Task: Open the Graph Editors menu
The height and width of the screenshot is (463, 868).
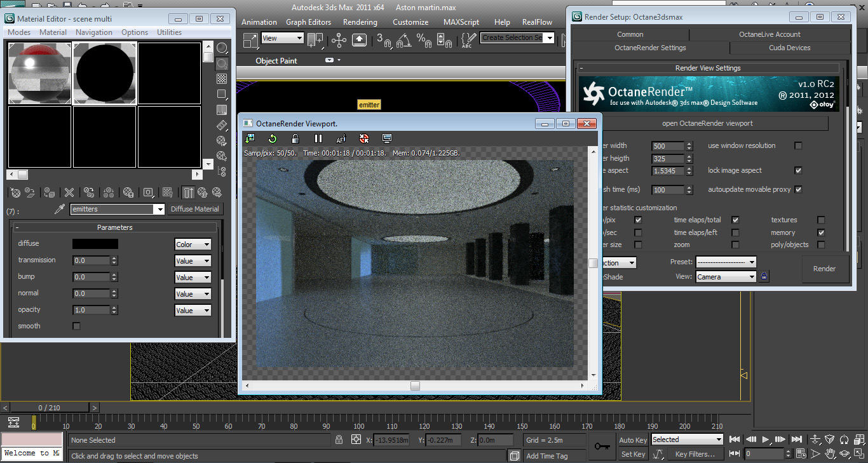Action: [308, 22]
